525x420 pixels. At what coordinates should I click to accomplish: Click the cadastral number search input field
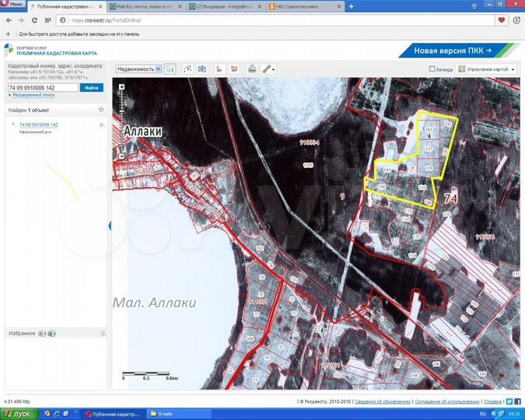tap(42, 88)
